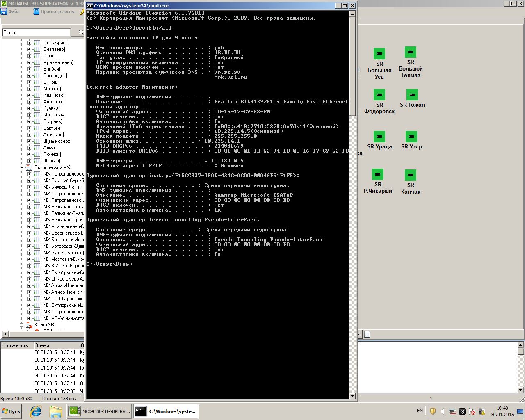The width and height of the screenshot is (525, 420).
Task: Open the Файл menu
Action: click(11, 11)
